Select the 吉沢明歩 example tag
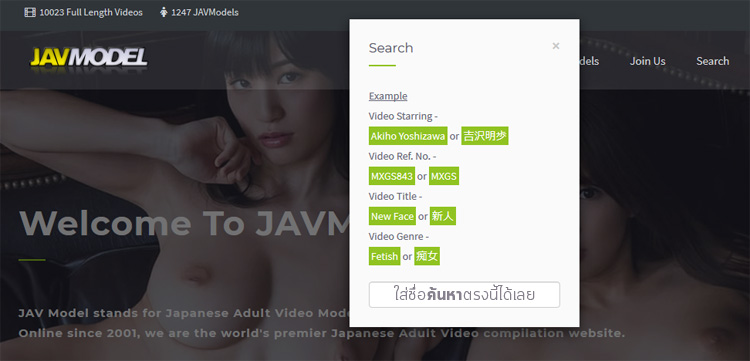The height and width of the screenshot is (361, 750). tap(485, 136)
